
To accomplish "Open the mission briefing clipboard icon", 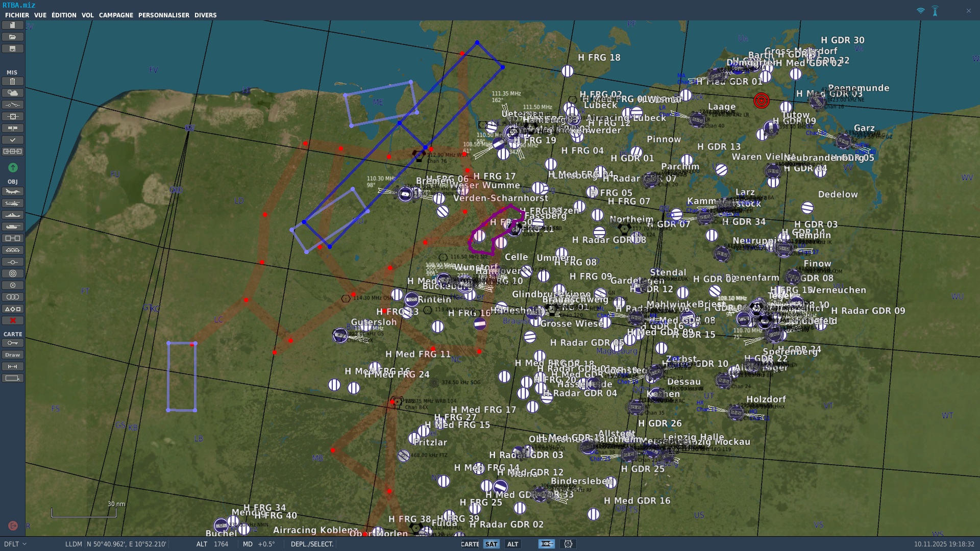I will [x=13, y=82].
